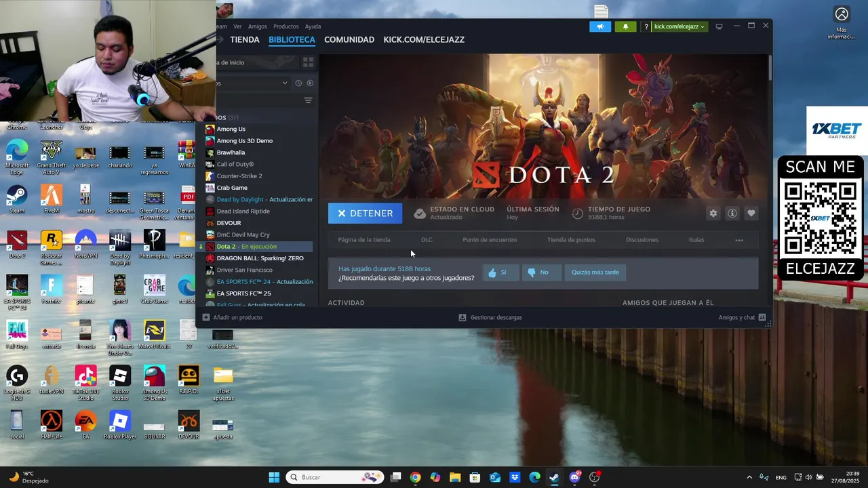This screenshot has height=488, width=868.
Task: Open the Ayuda menu
Action: click(x=313, y=26)
